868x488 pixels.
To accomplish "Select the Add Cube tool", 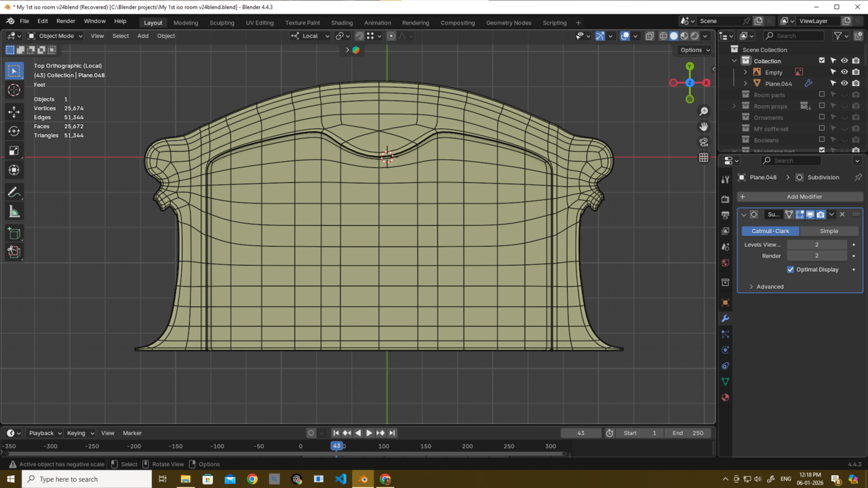I will click(x=14, y=234).
